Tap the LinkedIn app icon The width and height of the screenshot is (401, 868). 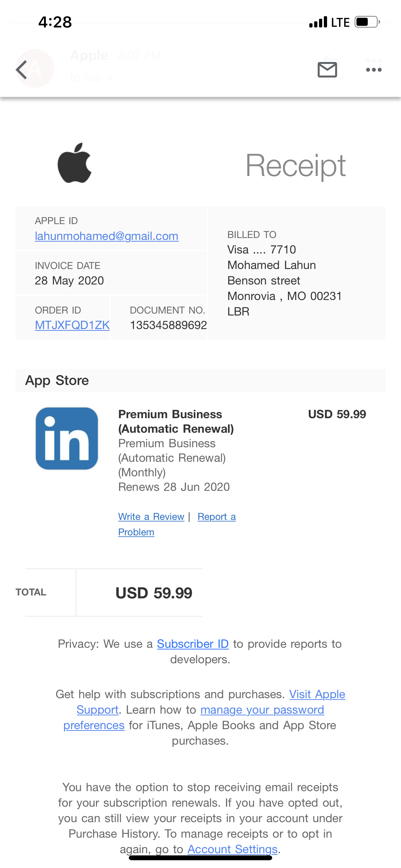[x=67, y=439]
